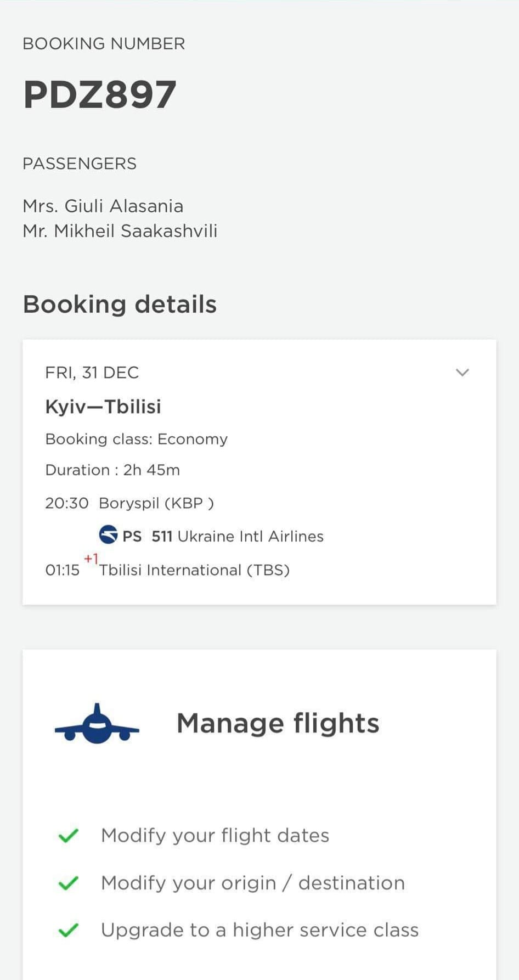Screen dimensions: 519x980
Task: Click departure airport Boryspil (KBP)
Action: click(156, 503)
